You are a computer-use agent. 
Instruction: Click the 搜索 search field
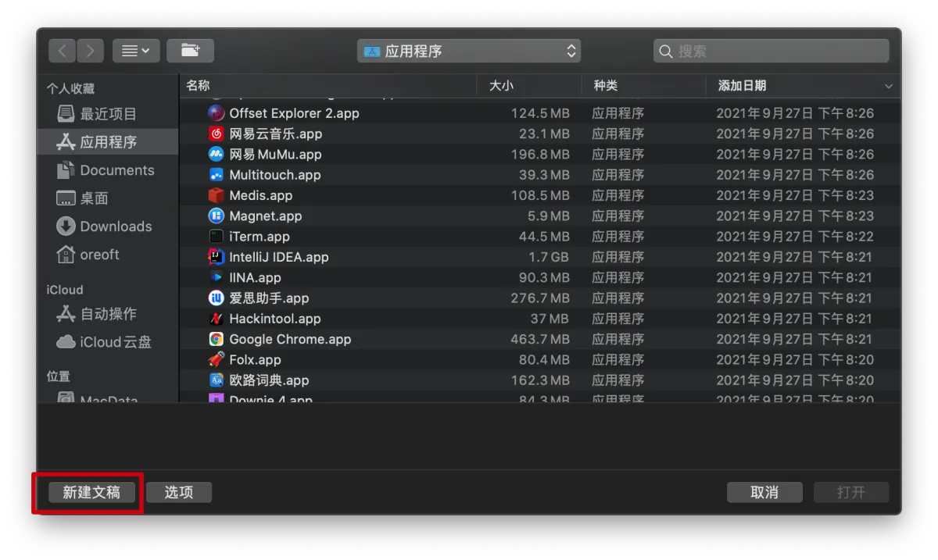pyautogui.click(x=771, y=51)
